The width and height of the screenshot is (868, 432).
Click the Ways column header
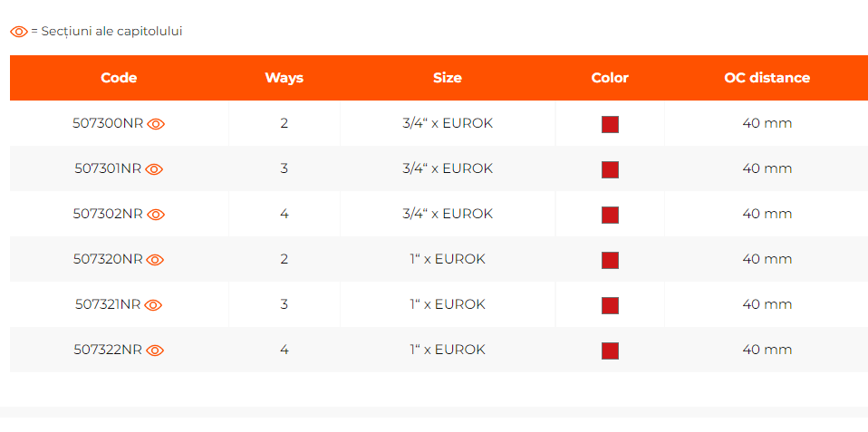click(x=284, y=78)
